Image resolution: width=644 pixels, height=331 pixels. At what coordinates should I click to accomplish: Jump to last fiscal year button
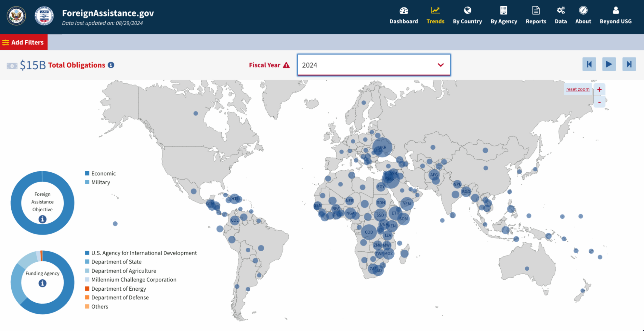[x=629, y=64]
